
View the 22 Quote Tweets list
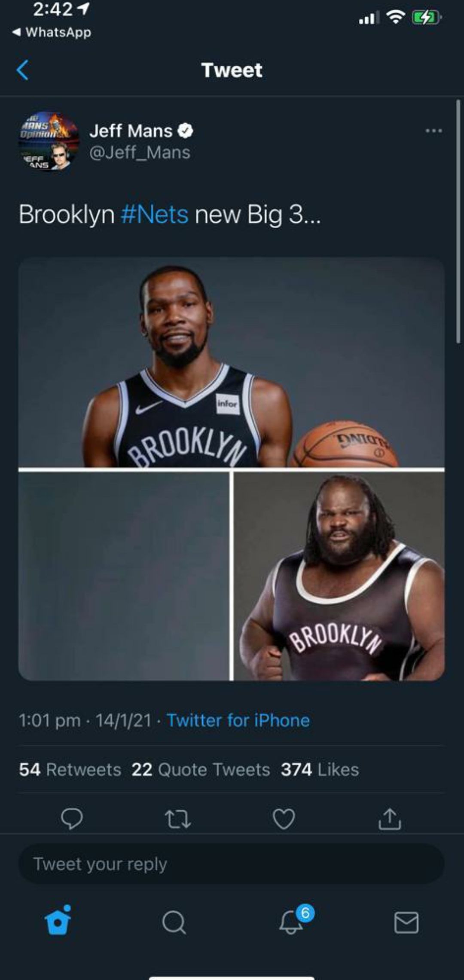[201, 769]
